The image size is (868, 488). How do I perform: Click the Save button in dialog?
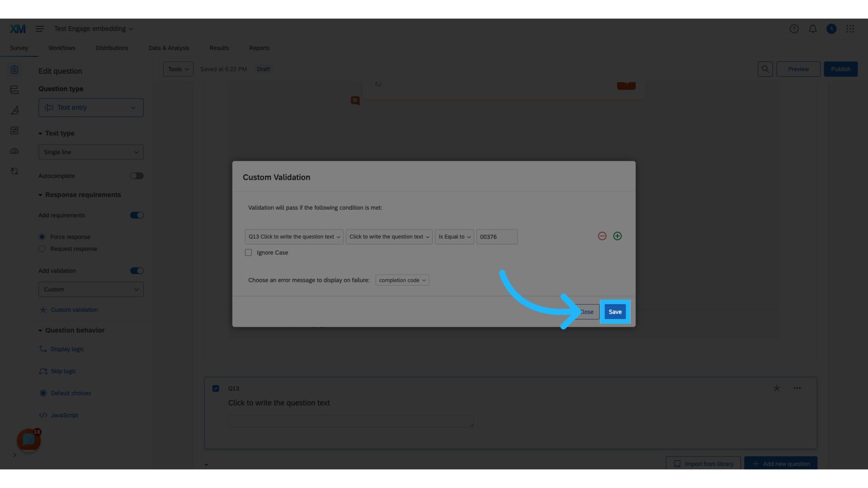point(615,312)
